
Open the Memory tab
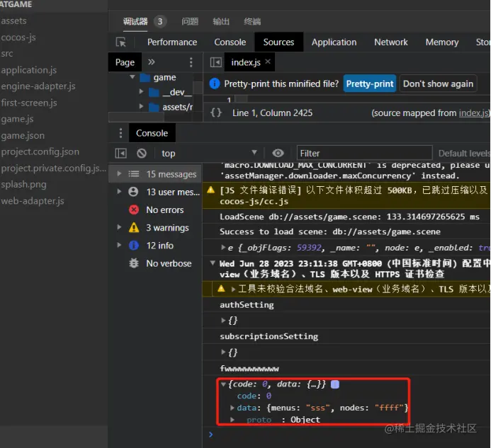tap(442, 42)
